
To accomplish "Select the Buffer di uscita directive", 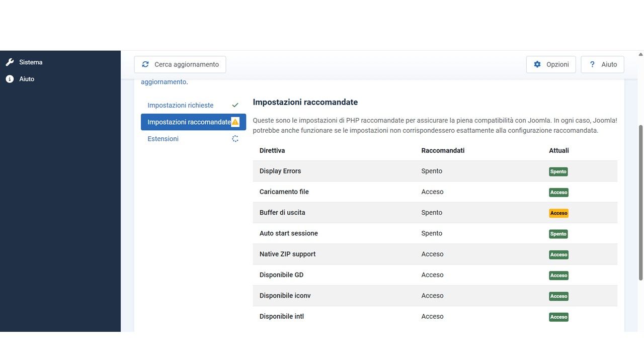I will pos(282,212).
